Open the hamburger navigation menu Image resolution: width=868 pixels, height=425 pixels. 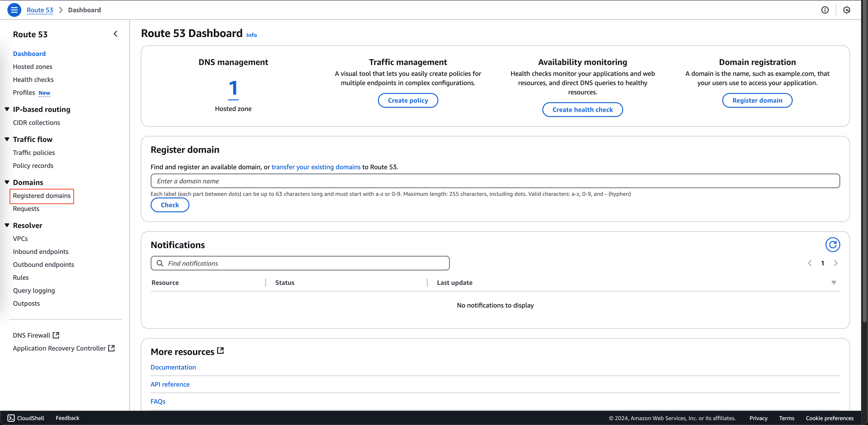coord(14,10)
